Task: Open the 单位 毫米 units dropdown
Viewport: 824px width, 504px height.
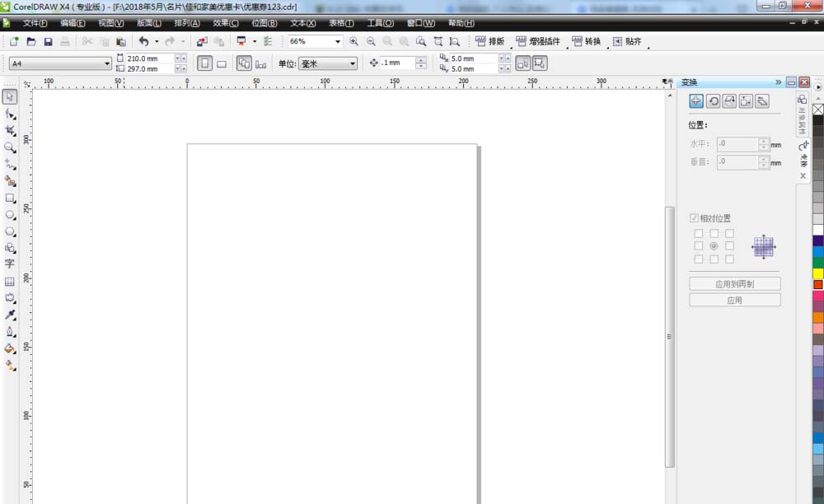Action: 352,63
